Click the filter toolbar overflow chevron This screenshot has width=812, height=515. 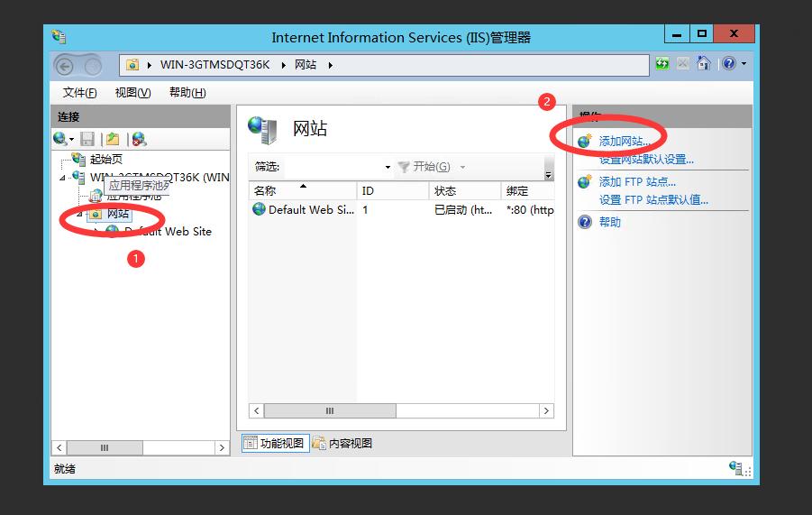[x=548, y=174]
